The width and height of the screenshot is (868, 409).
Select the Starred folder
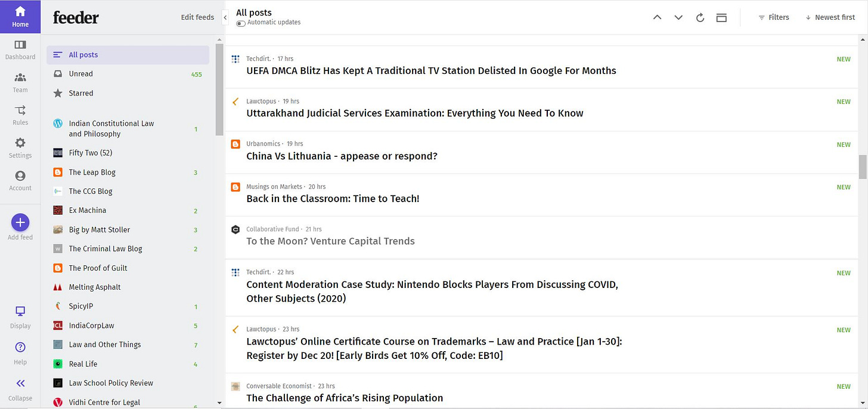click(128, 93)
